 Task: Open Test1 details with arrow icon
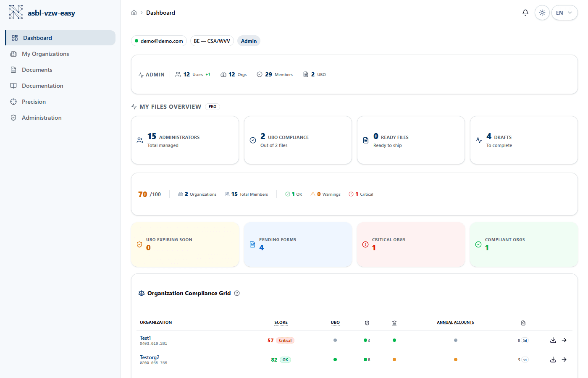(564, 340)
